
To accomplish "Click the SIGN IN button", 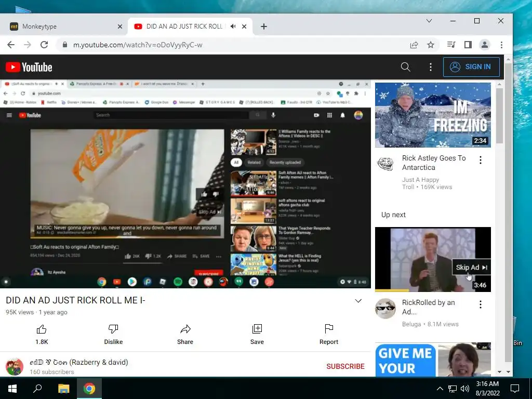I will pos(471,67).
